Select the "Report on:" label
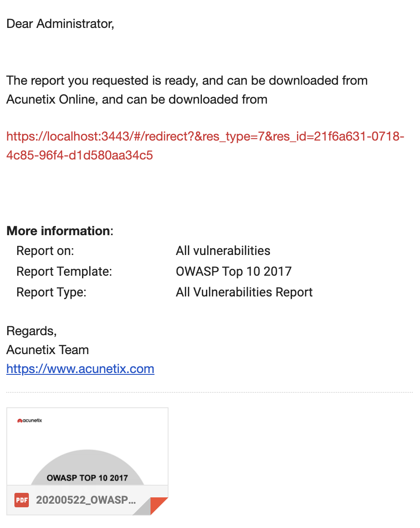 45,251
